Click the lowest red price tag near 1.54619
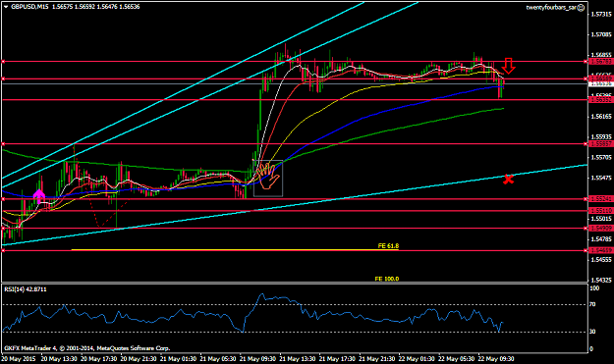Image resolution: width=614 pixels, height=364 pixels. [600, 250]
